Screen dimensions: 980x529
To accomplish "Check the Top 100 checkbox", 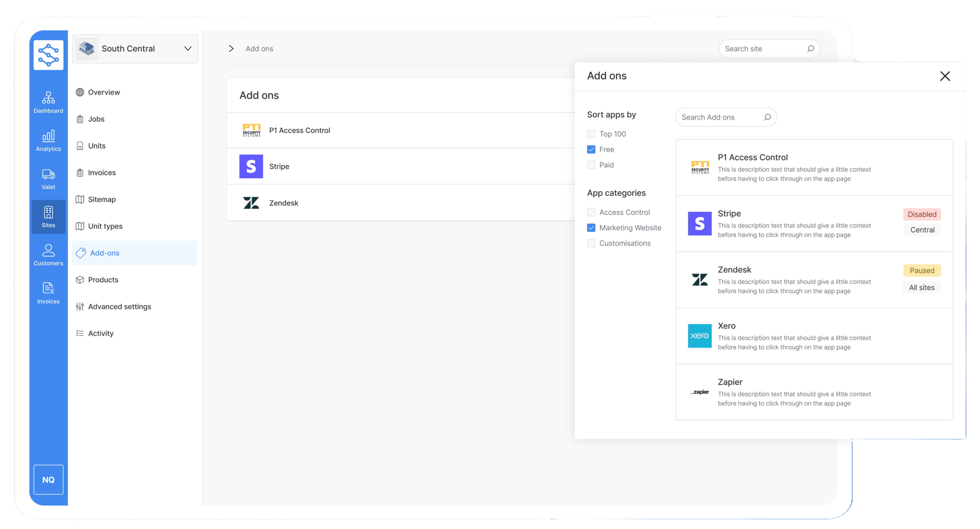I will tap(591, 134).
